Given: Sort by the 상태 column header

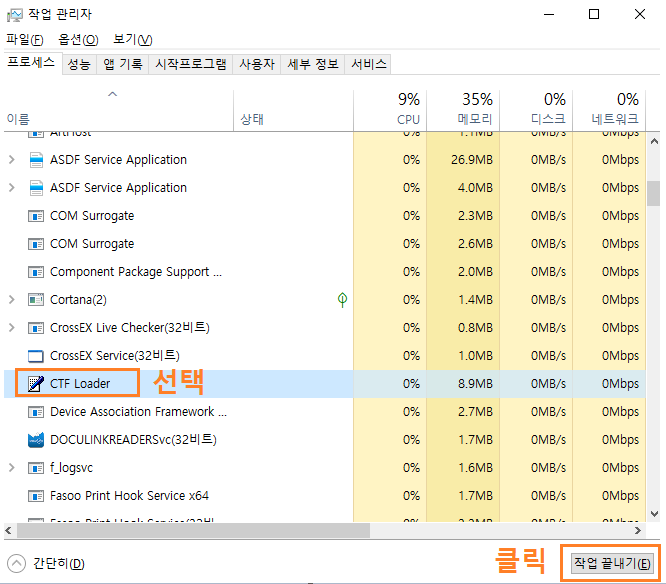Looking at the screenshot, I should click(x=293, y=110).
